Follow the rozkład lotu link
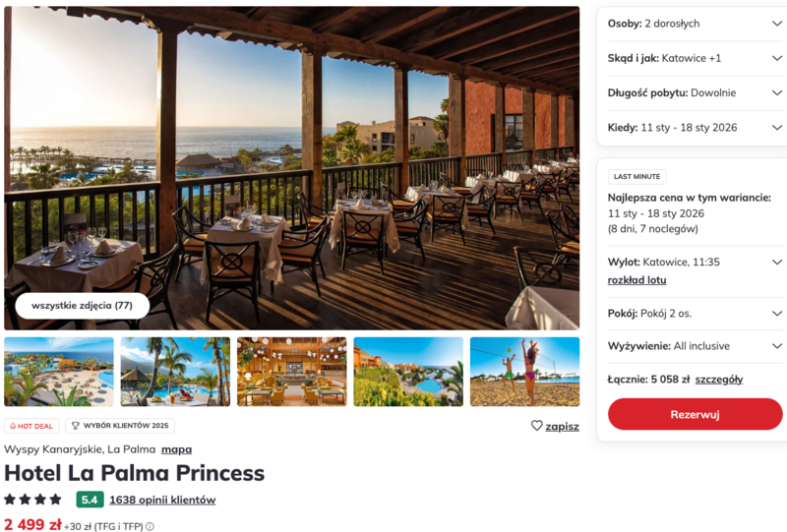The height and width of the screenshot is (532, 787). (636, 280)
